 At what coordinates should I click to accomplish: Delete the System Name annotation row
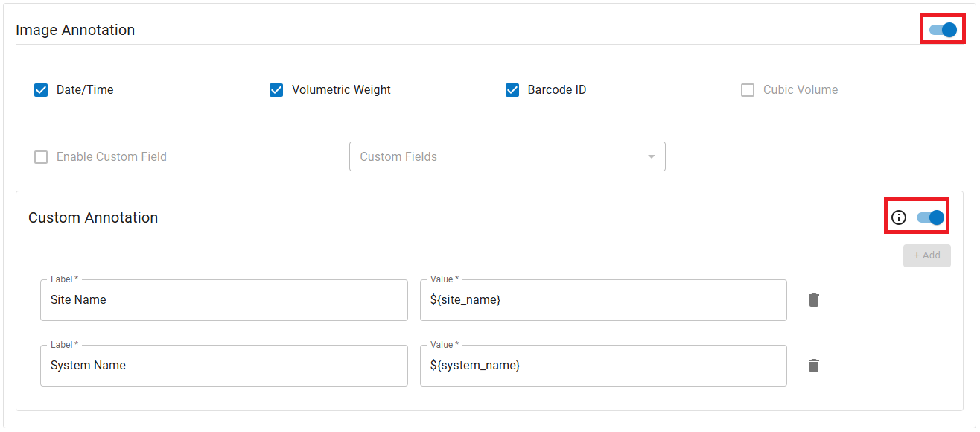814,366
